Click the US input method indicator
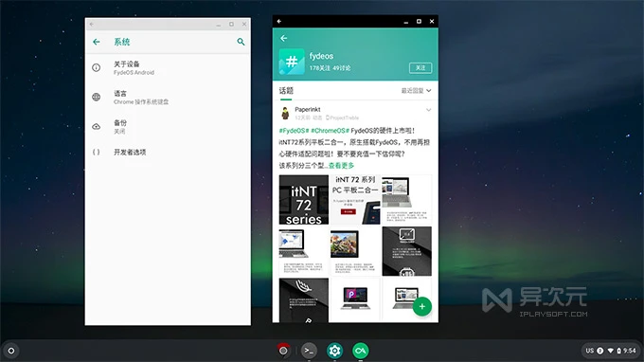This screenshot has width=644, height=362. coord(590,351)
